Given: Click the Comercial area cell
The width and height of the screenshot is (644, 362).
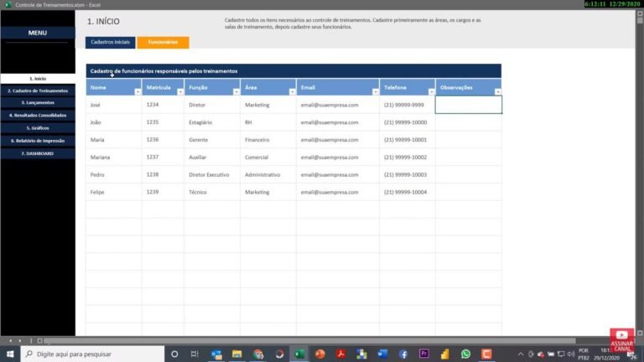Looking at the screenshot, I should 268,158.
